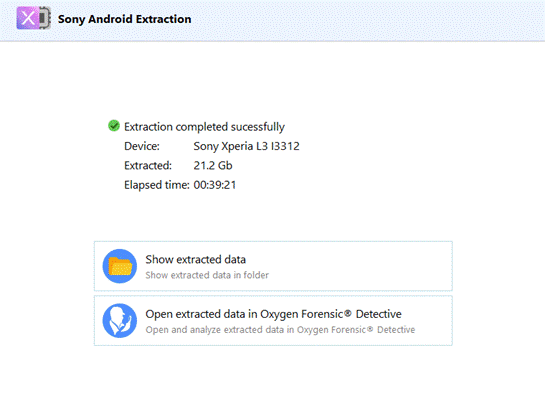Click the 'Extraction completed sucessfully' message
The width and height of the screenshot is (545, 419).
coord(204,127)
